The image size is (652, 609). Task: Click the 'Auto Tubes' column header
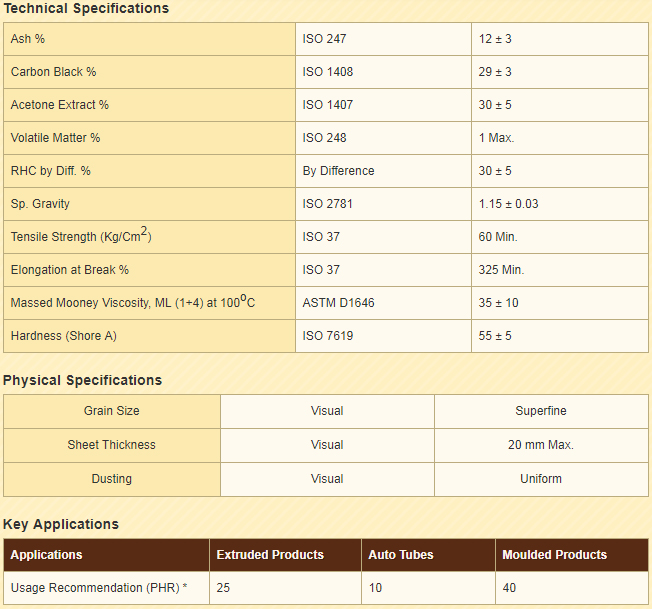click(x=428, y=555)
